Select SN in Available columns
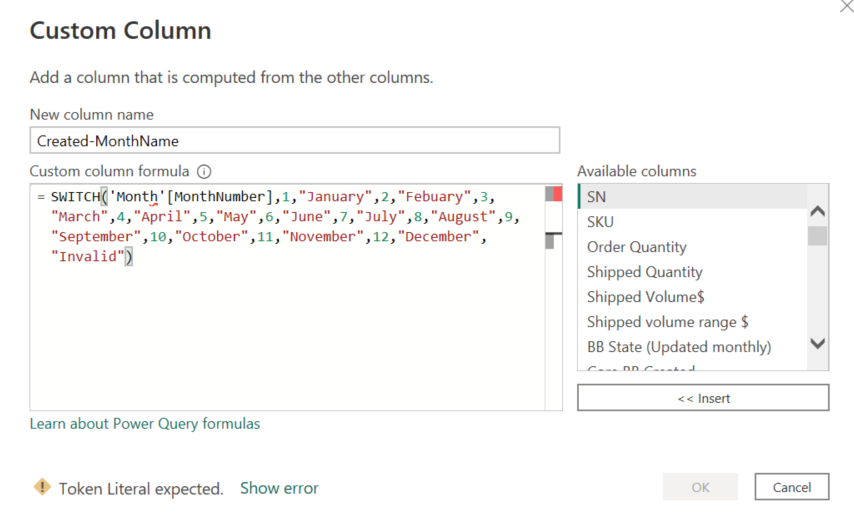The width and height of the screenshot is (854, 514). tap(692, 197)
